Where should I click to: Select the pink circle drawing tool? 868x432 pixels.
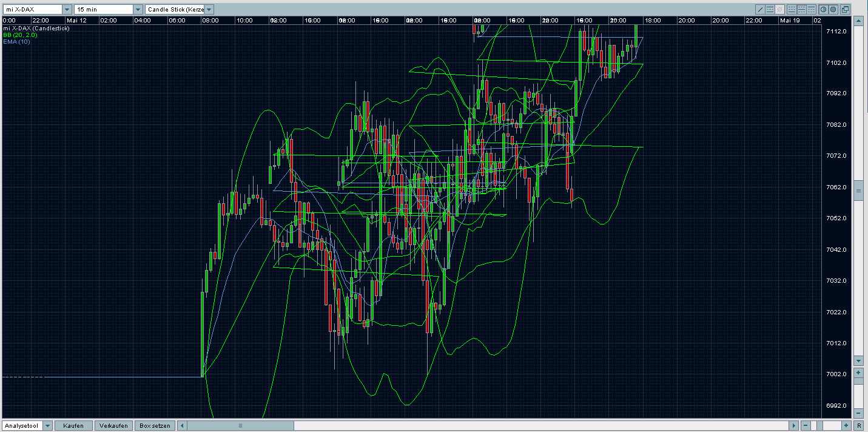[779, 9]
